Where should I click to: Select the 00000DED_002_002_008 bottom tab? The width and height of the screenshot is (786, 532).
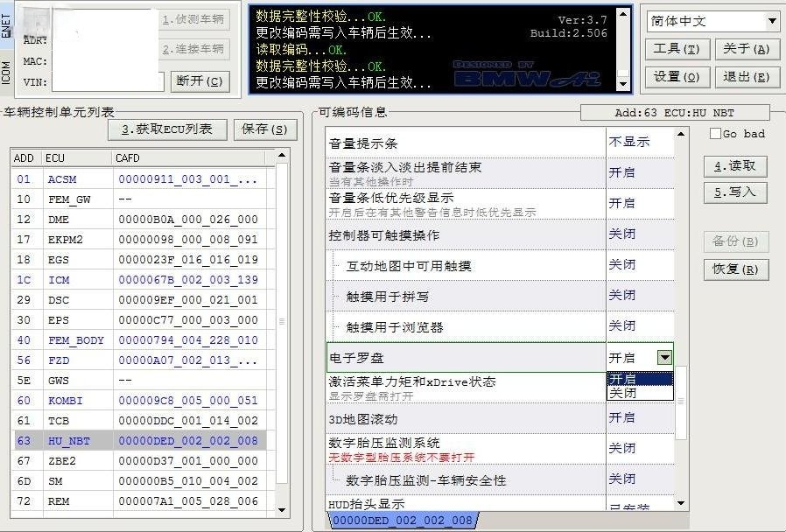[403, 521]
